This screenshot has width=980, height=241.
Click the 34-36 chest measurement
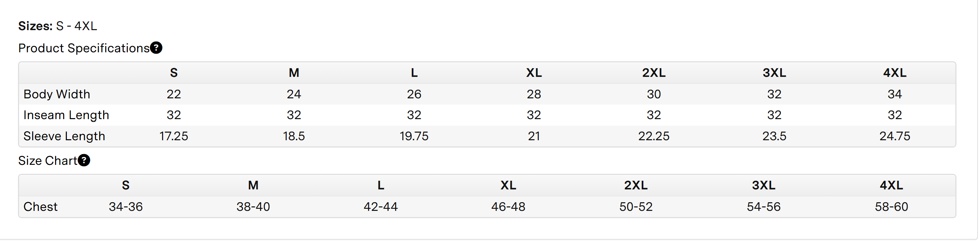point(126,206)
